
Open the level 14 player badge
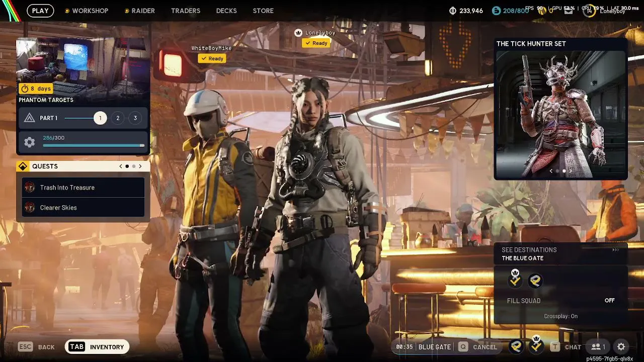click(x=589, y=11)
